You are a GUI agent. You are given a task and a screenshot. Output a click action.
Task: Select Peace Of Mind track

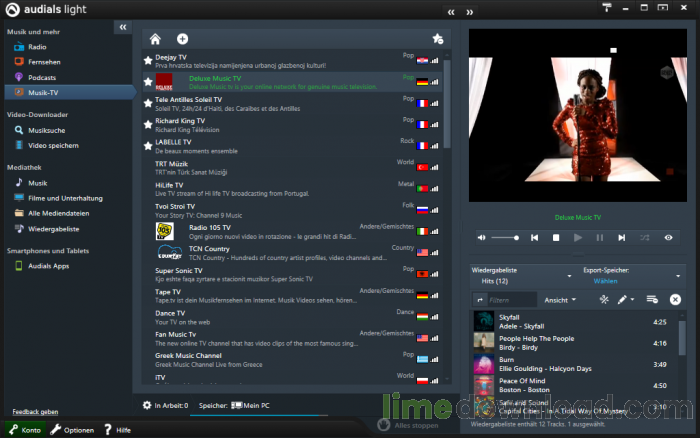tap(575, 385)
